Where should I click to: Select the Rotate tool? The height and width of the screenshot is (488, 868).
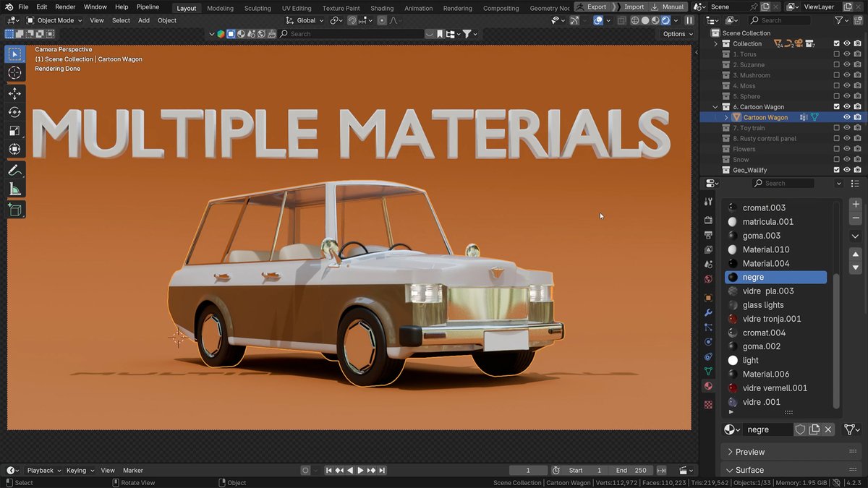click(x=14, y=112)
